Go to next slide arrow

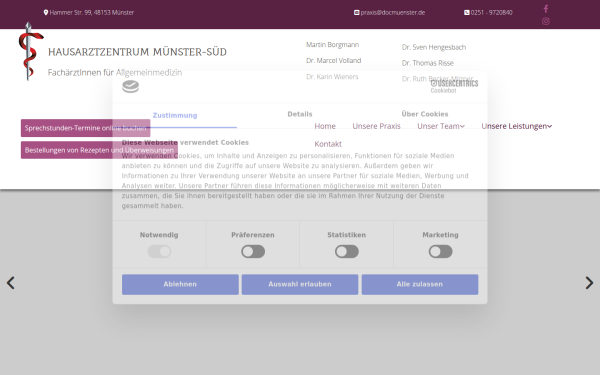coord(589,283)
